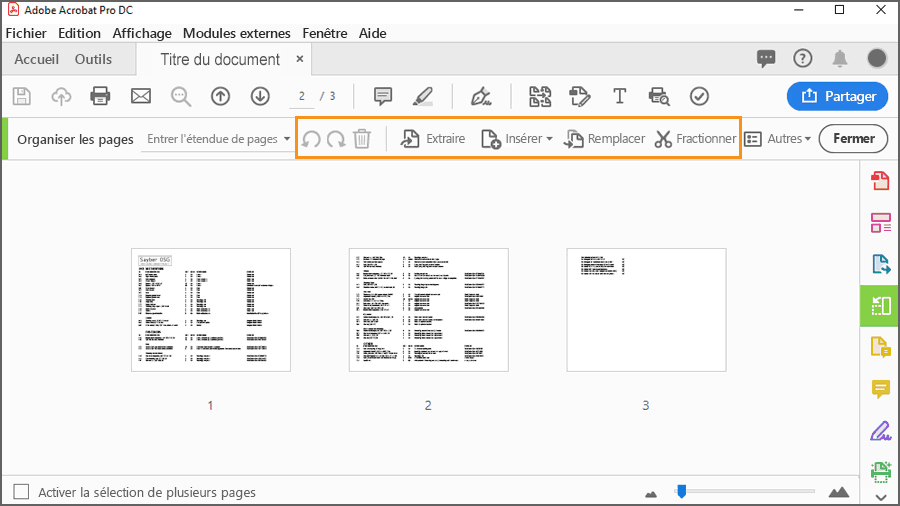Click the print production preview icon

pos(659,96)
